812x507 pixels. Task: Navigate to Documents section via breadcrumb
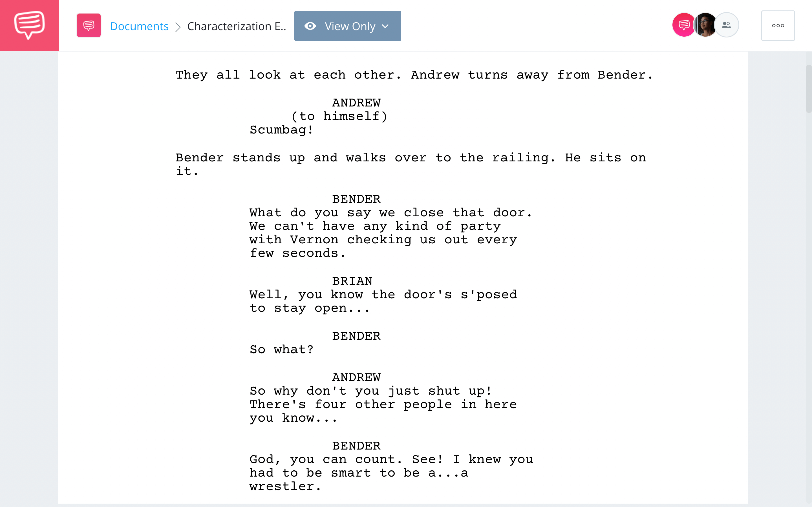click(x=139, y=25)
